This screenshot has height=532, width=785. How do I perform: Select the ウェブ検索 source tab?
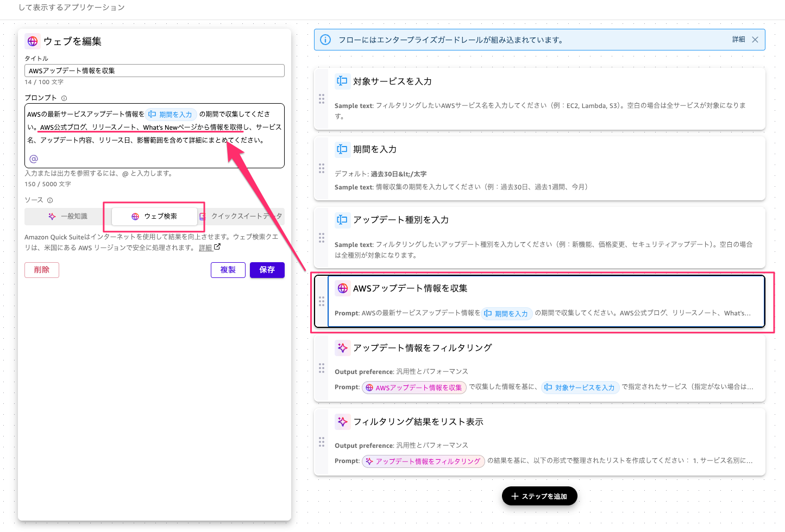154,217
